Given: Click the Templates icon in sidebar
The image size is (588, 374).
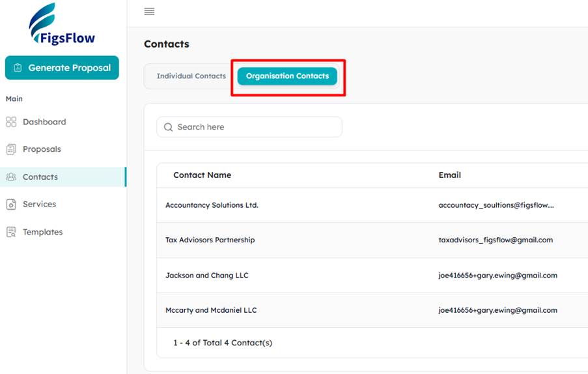Looking at the screenshot, I should tap(11, 232).
